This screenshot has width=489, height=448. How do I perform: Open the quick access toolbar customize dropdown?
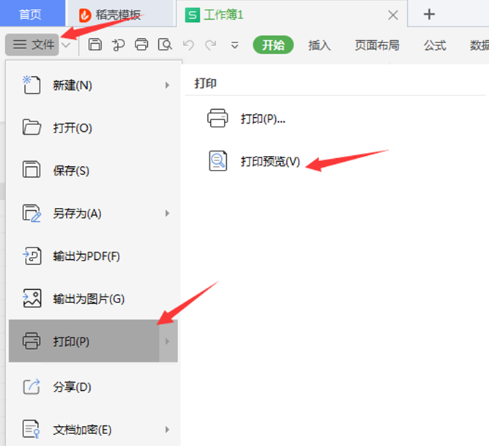[234, 45]
